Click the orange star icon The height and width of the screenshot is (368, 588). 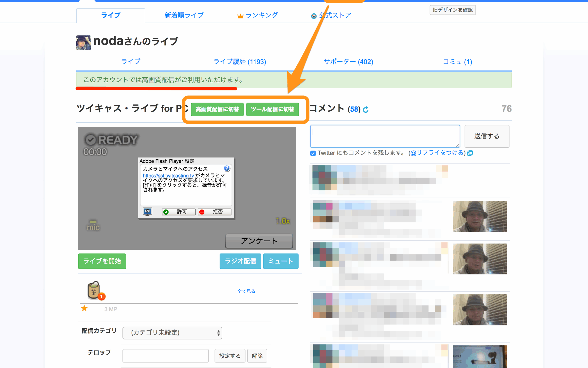84,308
